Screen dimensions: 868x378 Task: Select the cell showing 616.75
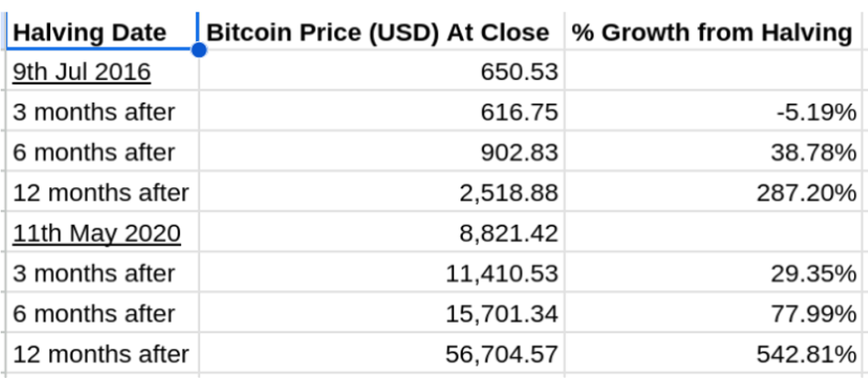(x=518, y=112)
